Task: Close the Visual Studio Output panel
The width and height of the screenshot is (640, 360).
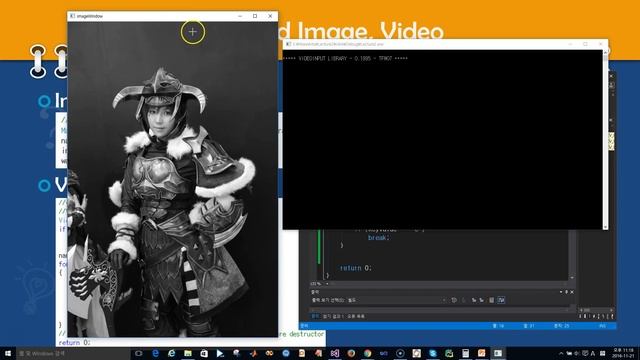Action: point(572,292)
